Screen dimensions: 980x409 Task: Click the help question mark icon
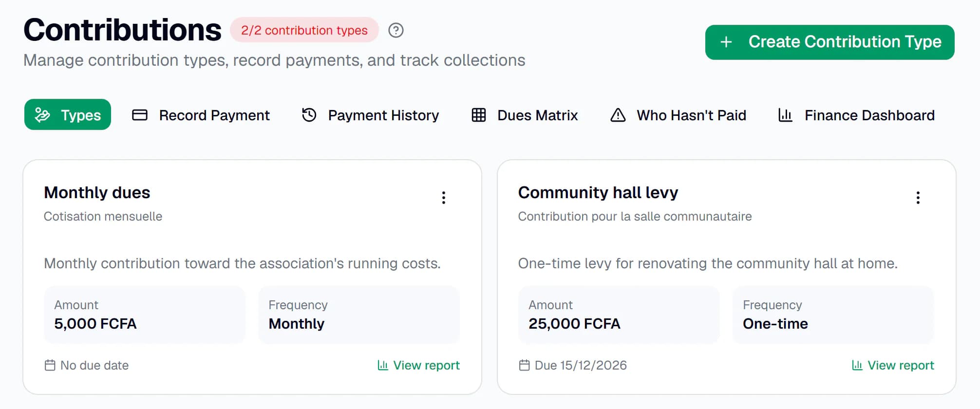click(x=396, y=30)
